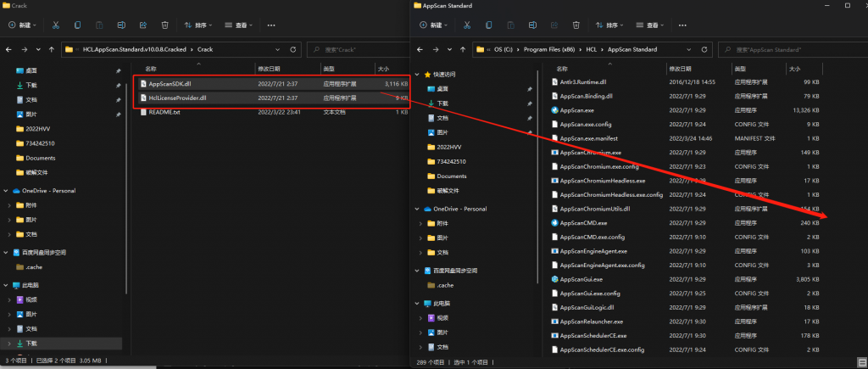
Task: Click the 搜索"Crack" search field
Action: [x=354, y=49]
